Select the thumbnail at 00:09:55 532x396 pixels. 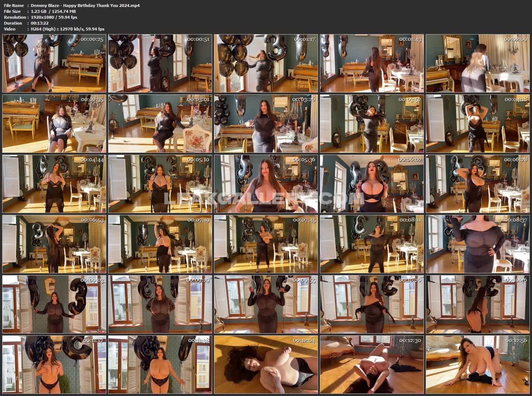266,305
